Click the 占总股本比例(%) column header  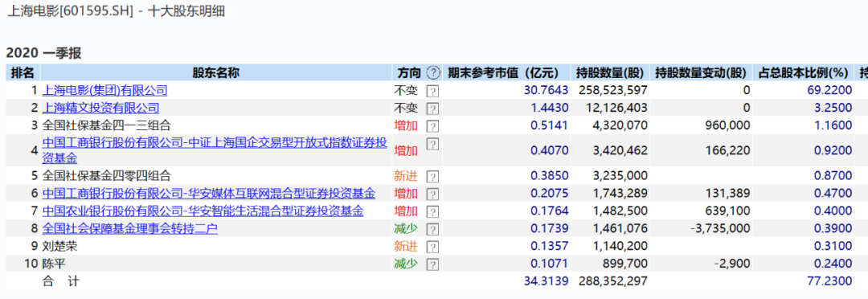tap(803, 72)
